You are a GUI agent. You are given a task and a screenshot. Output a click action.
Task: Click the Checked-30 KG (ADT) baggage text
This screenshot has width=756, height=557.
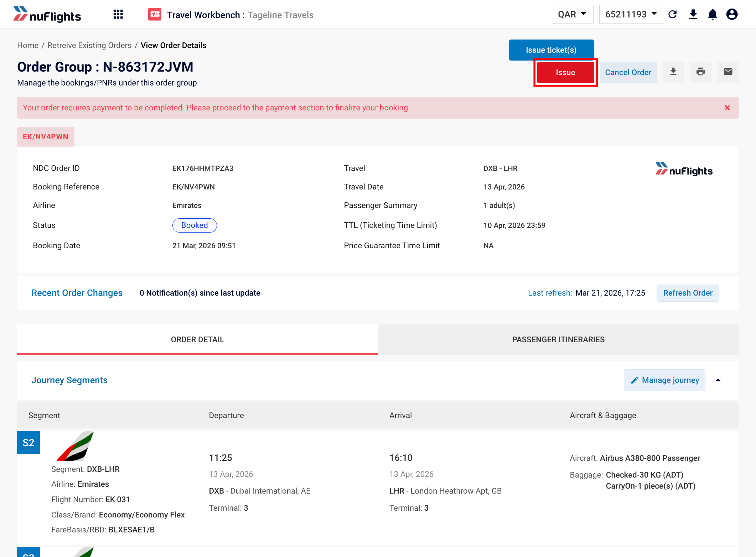644,475
